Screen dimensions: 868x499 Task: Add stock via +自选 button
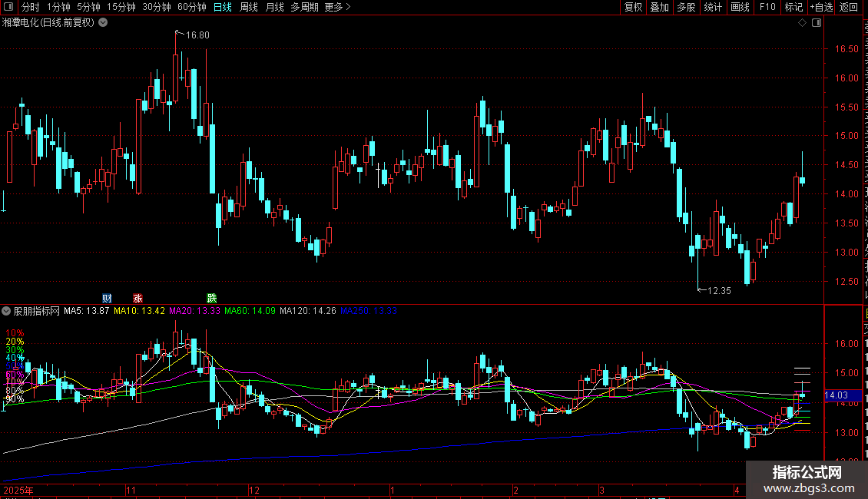(x=821, y=7)
